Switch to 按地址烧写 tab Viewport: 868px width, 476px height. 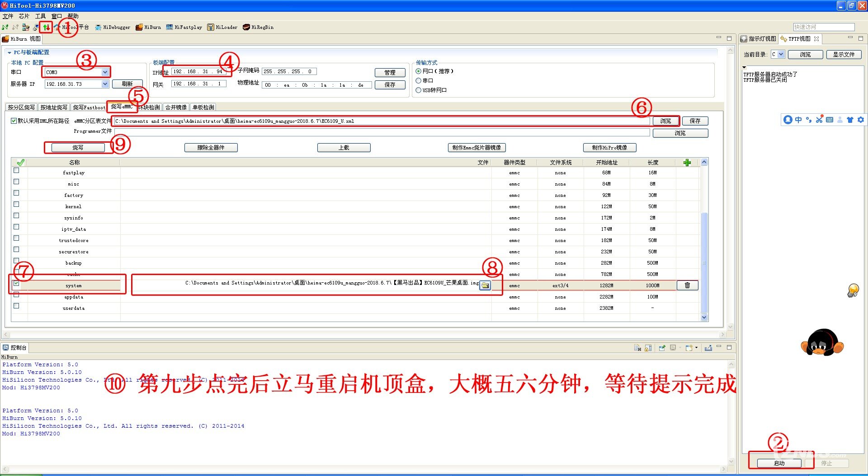pyautogui.click(x=54, y=107)
